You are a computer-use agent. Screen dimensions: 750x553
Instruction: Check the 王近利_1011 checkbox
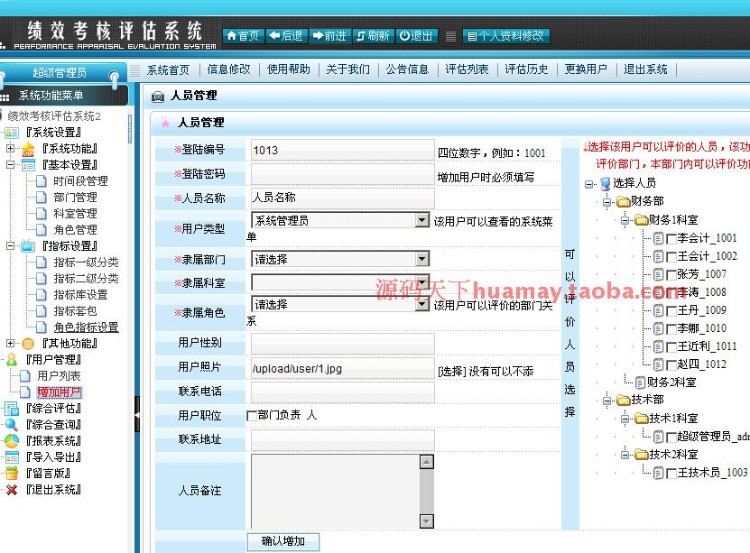671,347
